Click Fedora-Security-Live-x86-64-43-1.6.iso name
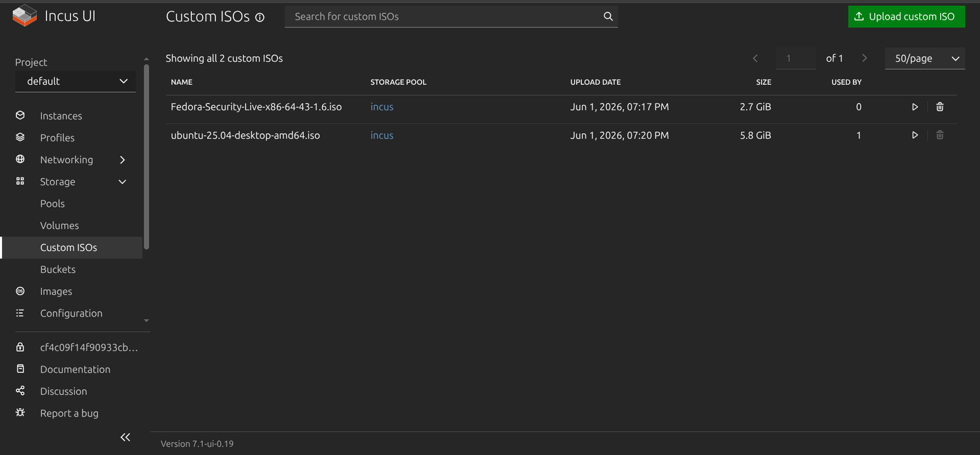980x455 pixels. coord(256,107)
